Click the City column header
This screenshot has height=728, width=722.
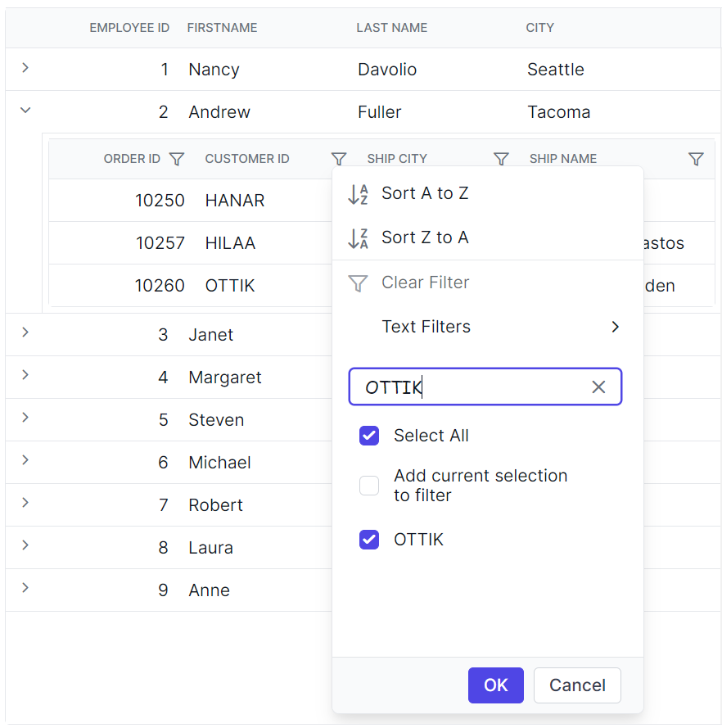pos(539,28)
